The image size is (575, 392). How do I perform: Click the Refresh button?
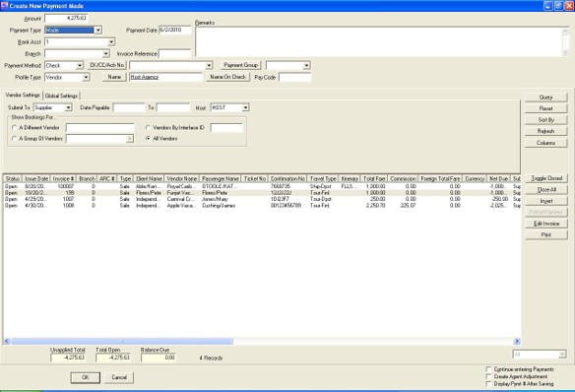pos(545,131)
